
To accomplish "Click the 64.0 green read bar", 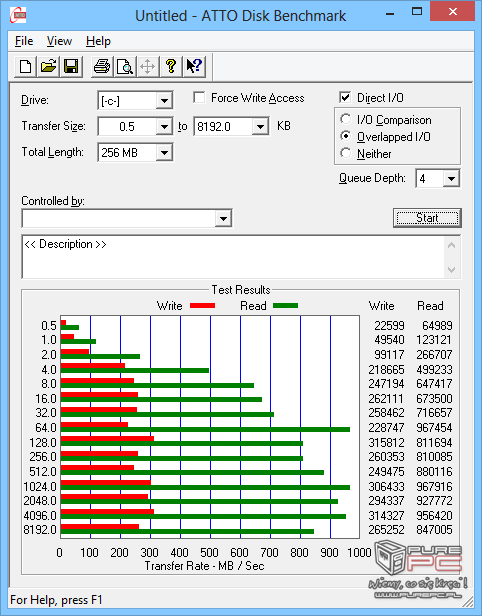I will point(205,429).
